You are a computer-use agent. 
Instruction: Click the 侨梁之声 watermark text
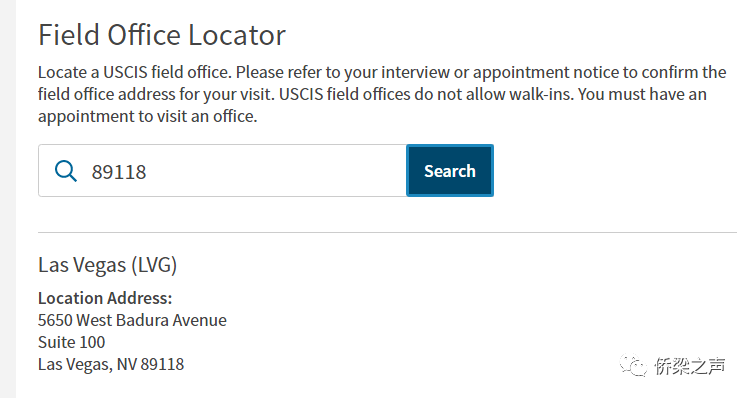[689, 366]
